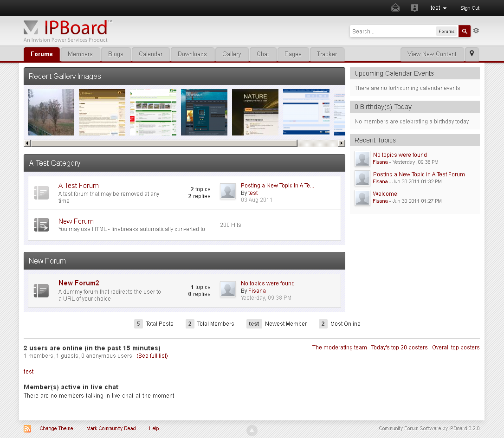This screenshot has width=504, height=438.
Task: Click the scroll-to-top arrow icon
Action: 252,431
